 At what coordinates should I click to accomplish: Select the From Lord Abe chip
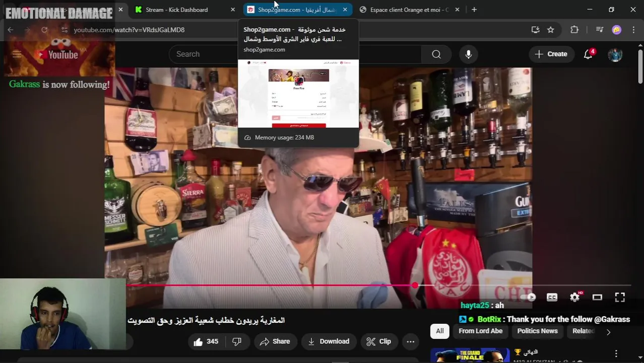pyautogui.click(x=481, y=331)
